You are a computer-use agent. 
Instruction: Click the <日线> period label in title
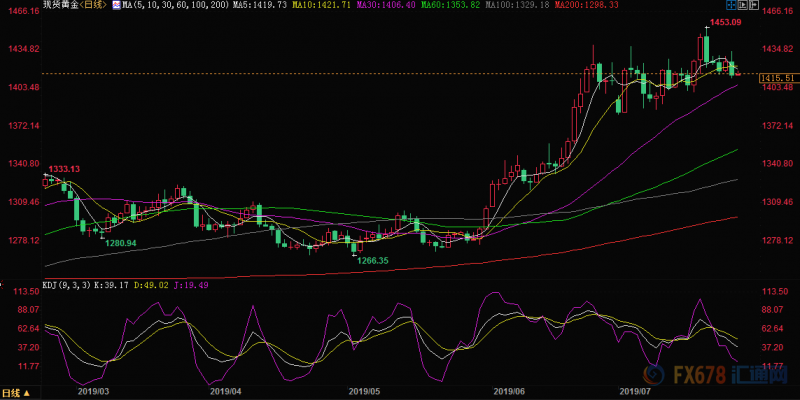(x=91, y=6)
